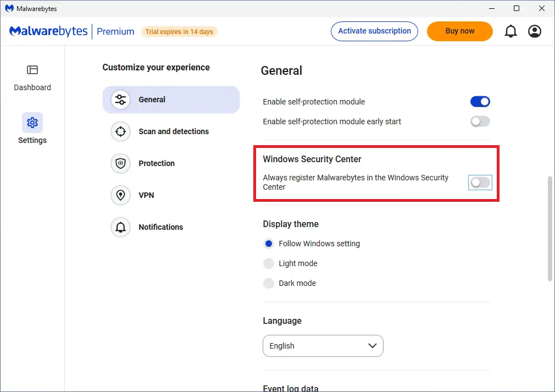Select Light mode radio button
Image resolution: width=555 pixels, height=392 pixels.
(x=269, y=263)
